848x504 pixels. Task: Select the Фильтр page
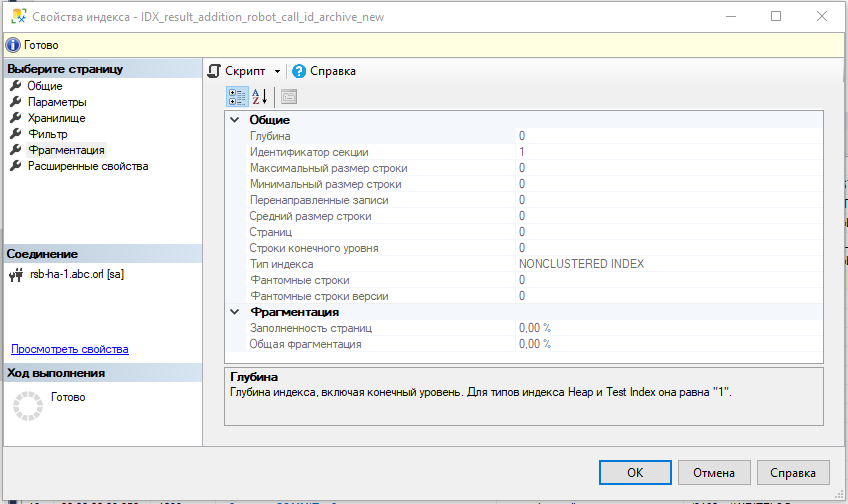(x=48, y=134)
